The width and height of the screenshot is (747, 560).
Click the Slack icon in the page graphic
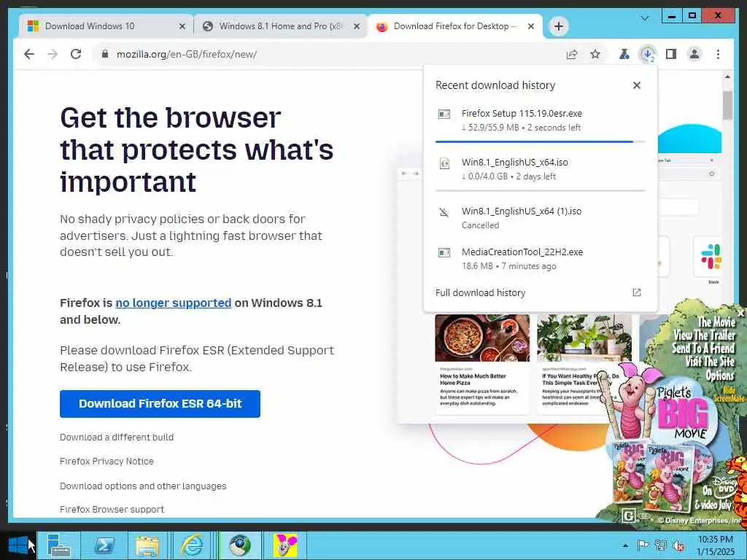click(711, 256)
